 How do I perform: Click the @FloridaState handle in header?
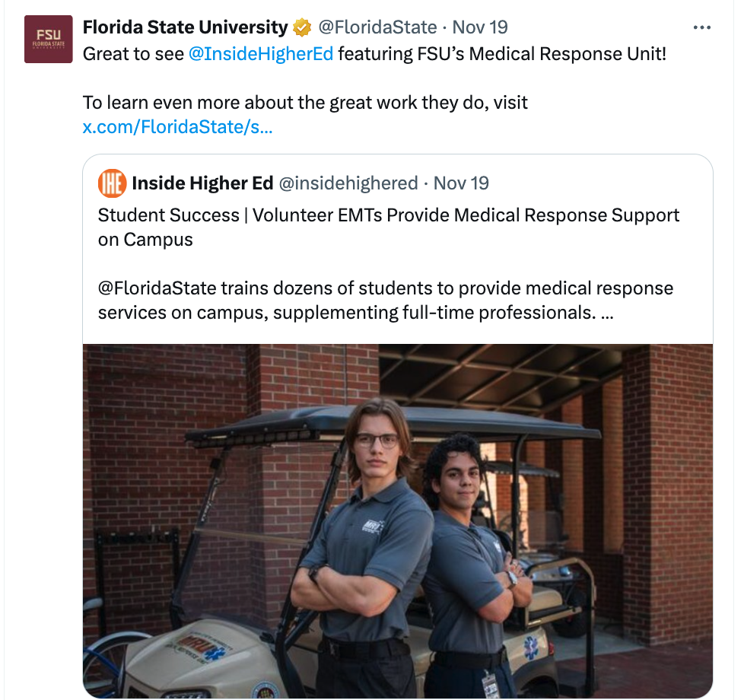tap(377, 28)
